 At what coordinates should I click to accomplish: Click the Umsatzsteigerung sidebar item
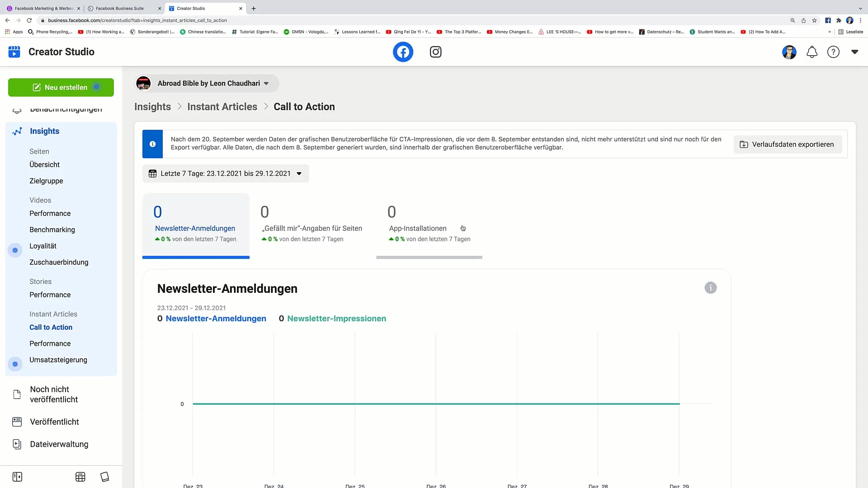tap(58, 359)
